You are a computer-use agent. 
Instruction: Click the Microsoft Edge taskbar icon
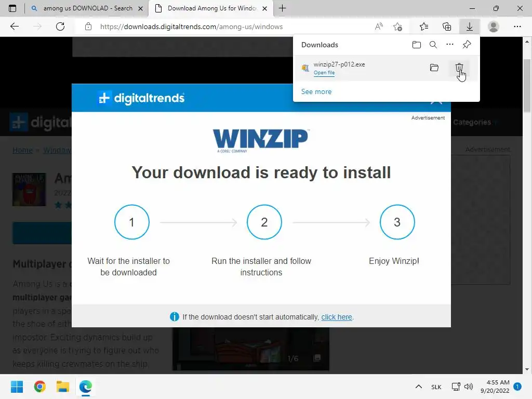(86, 387)
